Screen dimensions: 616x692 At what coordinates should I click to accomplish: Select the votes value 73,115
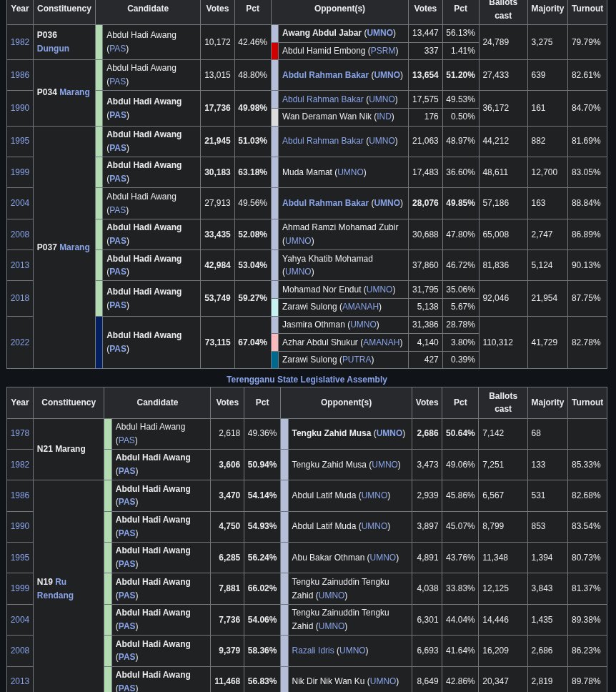(x=217, y=342)
